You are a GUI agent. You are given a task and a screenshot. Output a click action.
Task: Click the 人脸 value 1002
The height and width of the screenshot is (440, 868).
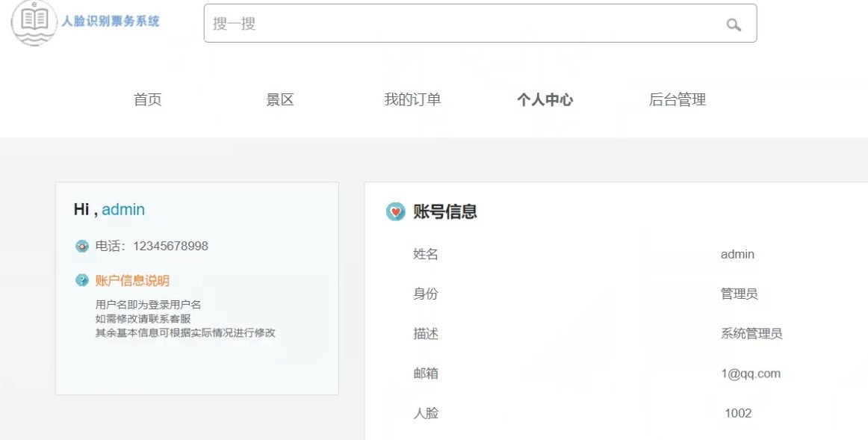(x=738, y=412)
